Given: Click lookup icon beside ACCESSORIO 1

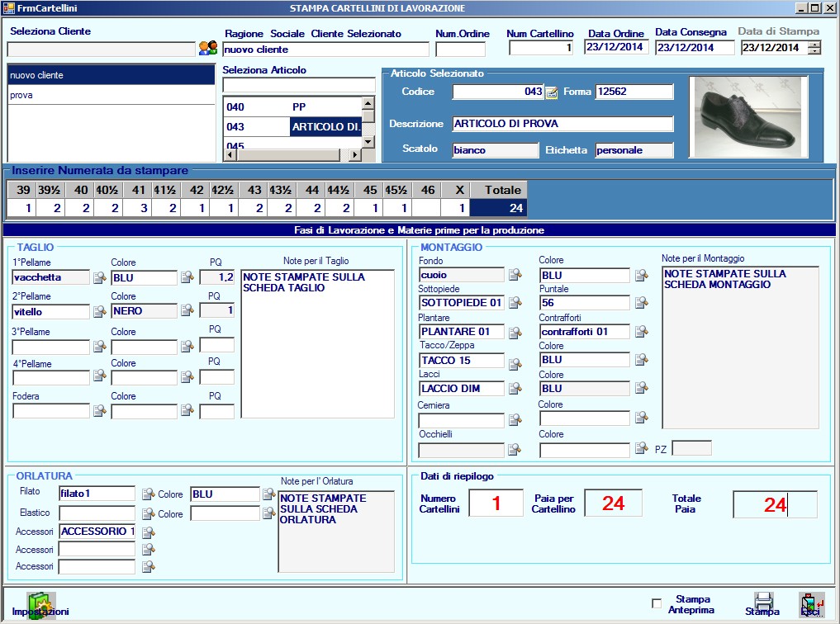Looking at the screenshot, I should tap(149, 532).
